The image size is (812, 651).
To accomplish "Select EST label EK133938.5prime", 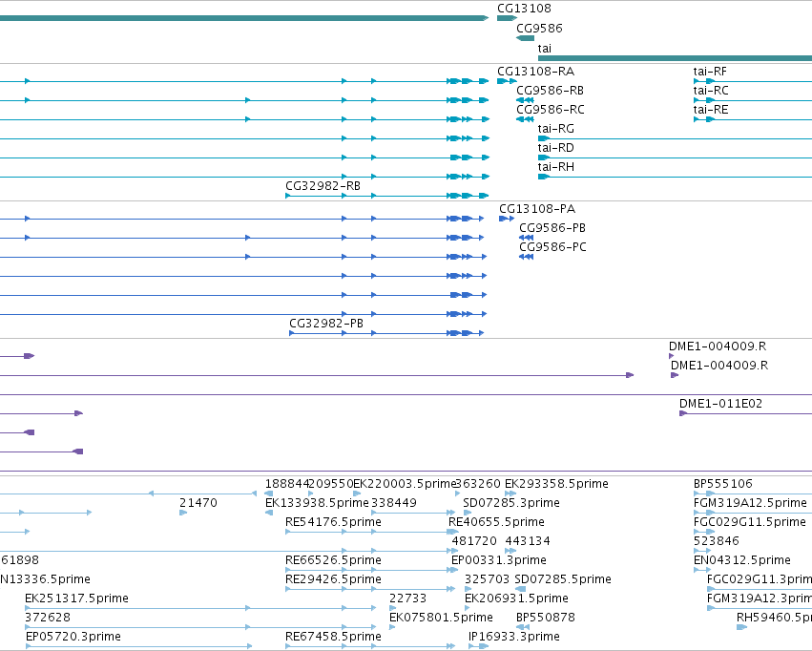I will 317,503.
